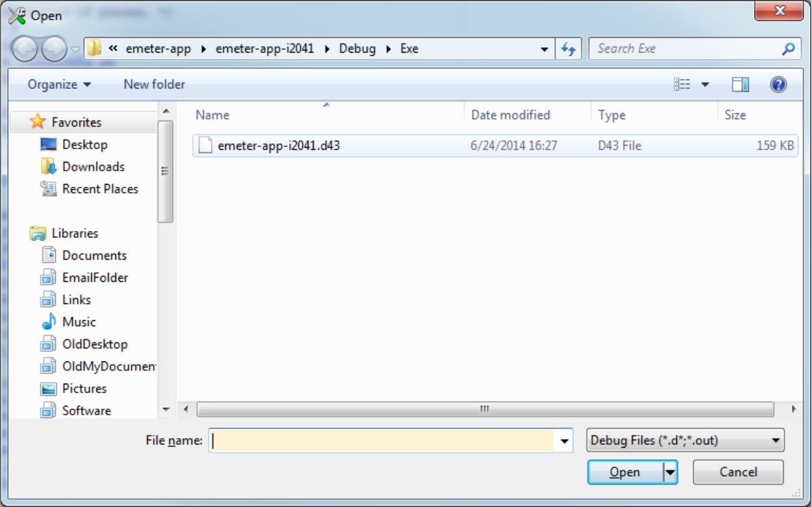
Task: Open the Organize menu
Action: (59, 84)
